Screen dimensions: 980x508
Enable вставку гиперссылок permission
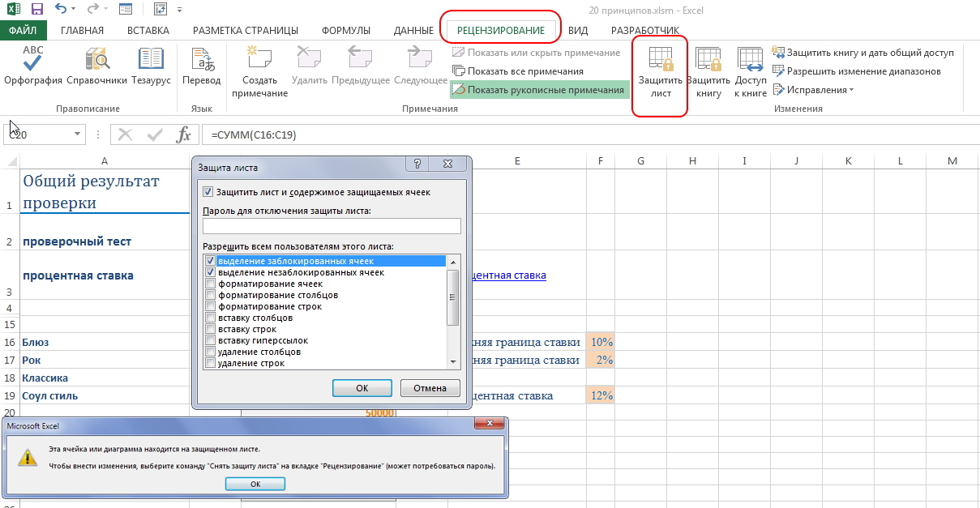(211, 340)
